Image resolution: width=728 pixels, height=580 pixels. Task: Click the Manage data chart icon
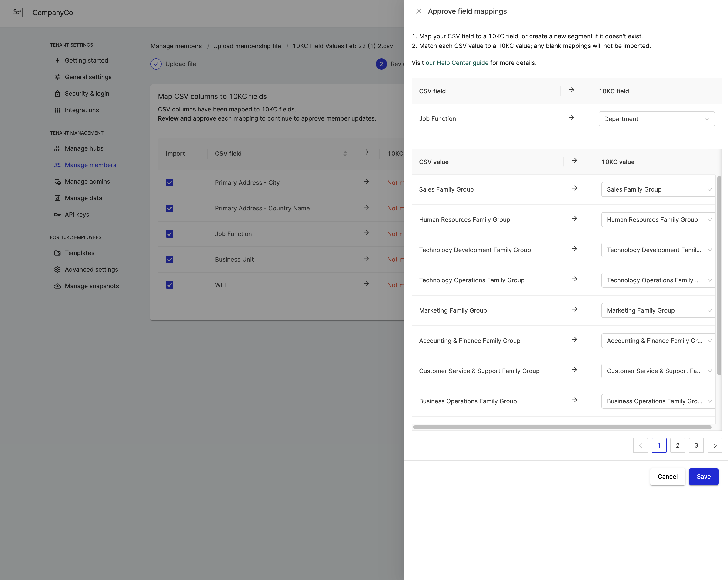coord(57,198)
